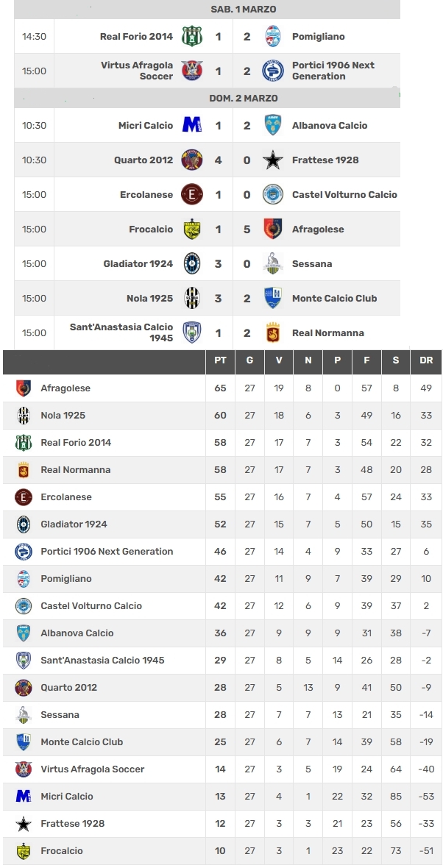Click the F goals-scored column header
This screenshot has height=868, width=443.
tap(366, 360)
